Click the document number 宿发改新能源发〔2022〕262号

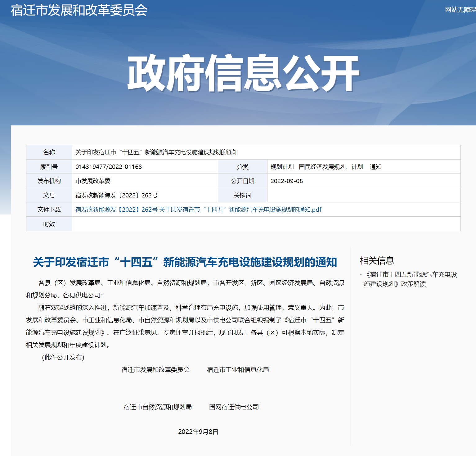[x=116, y=196]
